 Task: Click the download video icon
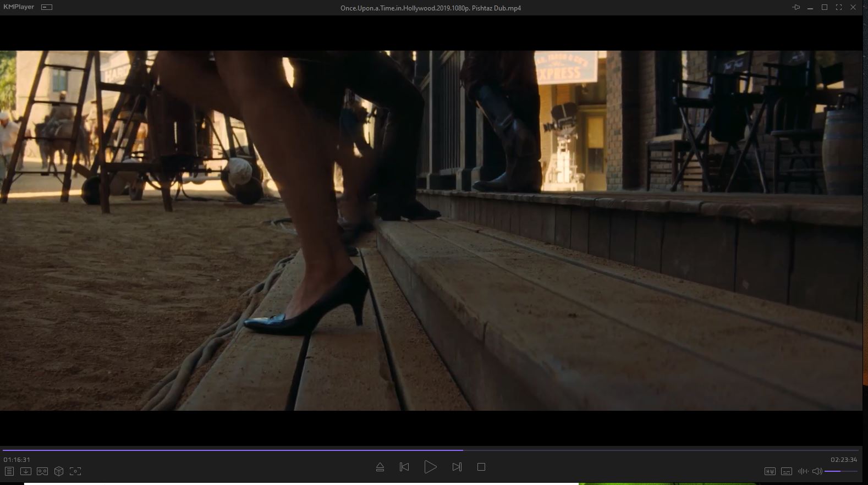pos(26,471)
